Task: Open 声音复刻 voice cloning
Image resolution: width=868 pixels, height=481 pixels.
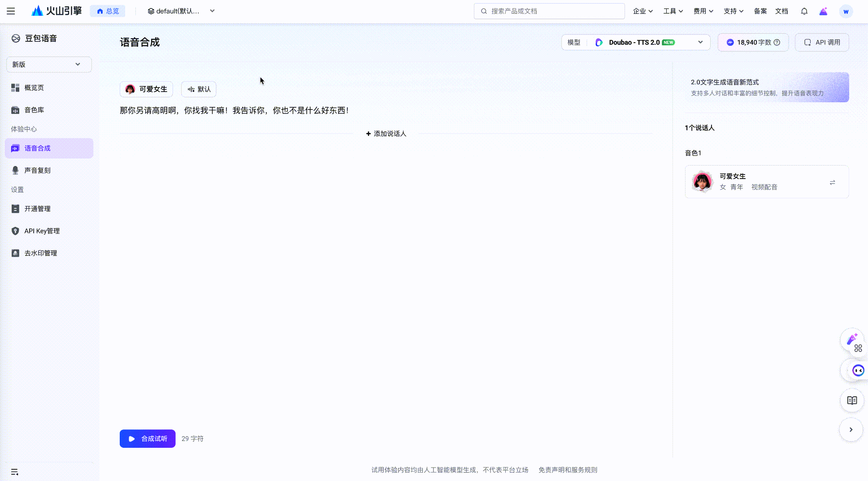Action: (49, 171)
